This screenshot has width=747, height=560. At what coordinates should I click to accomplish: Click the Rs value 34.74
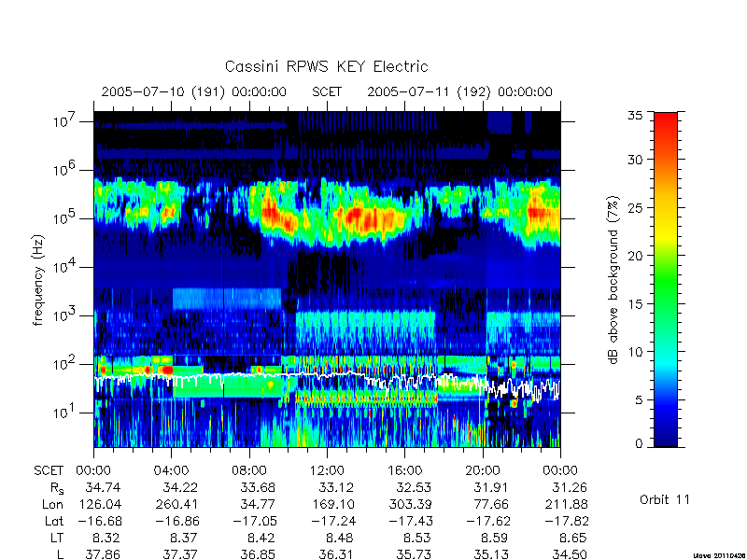[x=103, y=487]
